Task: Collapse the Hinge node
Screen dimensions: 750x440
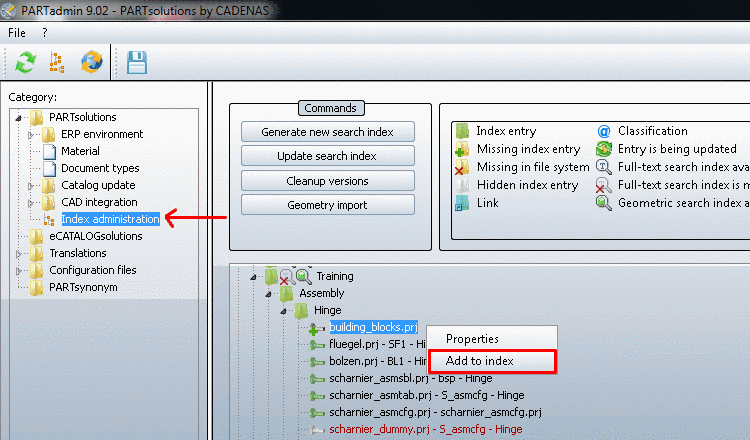Action: [283, 311]
